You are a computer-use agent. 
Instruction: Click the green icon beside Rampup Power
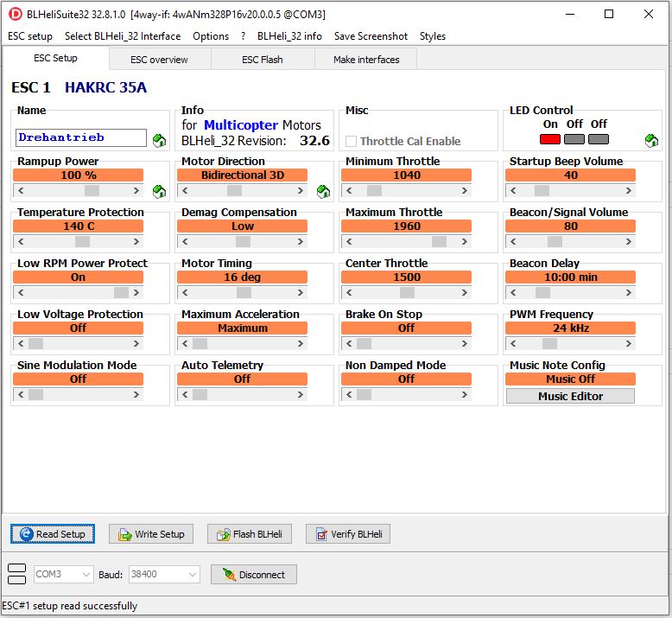160,191
